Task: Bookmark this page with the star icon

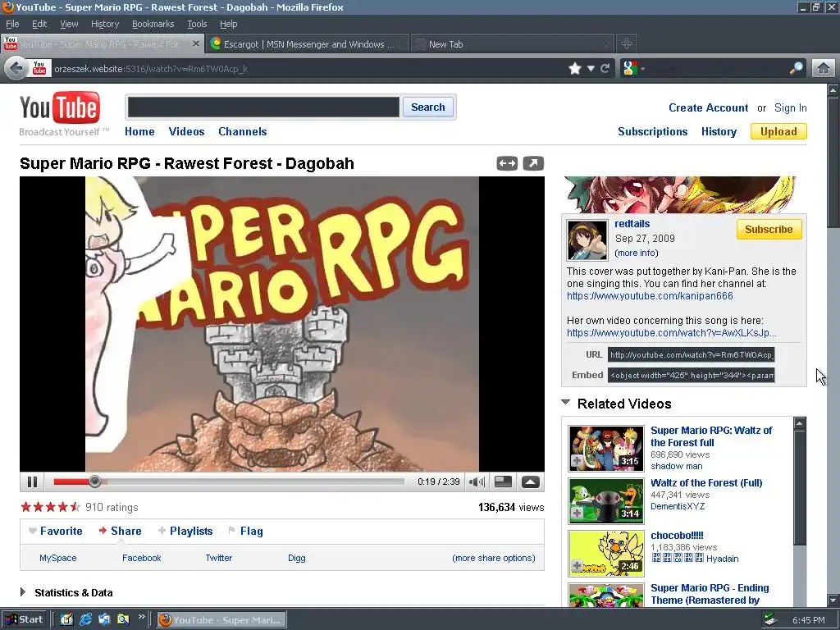Action: [x=575, y=69]
